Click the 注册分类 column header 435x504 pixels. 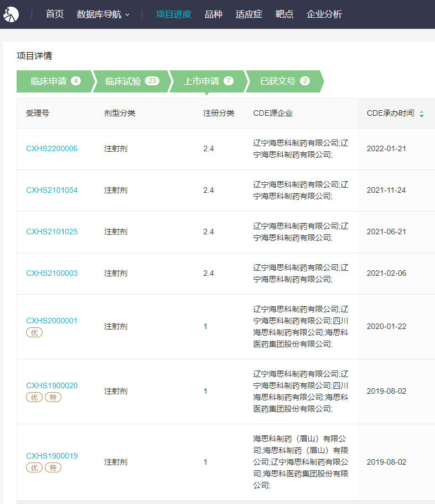pyautogui.click(x=219, y=113)
